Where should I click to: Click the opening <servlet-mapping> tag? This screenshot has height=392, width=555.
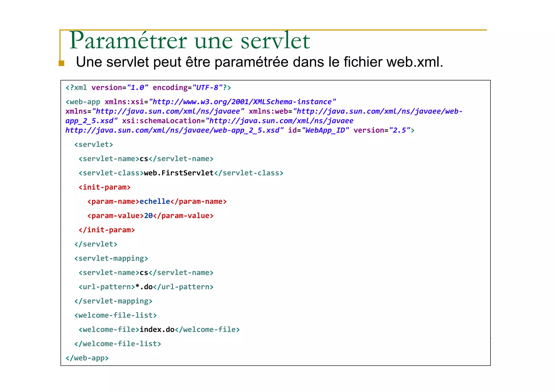pyautogui.click(x=111, y=258)
